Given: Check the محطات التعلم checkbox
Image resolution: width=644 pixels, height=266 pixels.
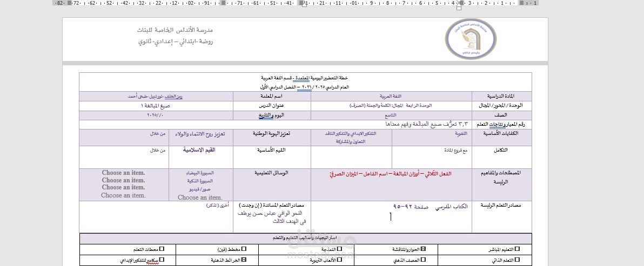Looking at the screenshot, I should pos(162,249).
